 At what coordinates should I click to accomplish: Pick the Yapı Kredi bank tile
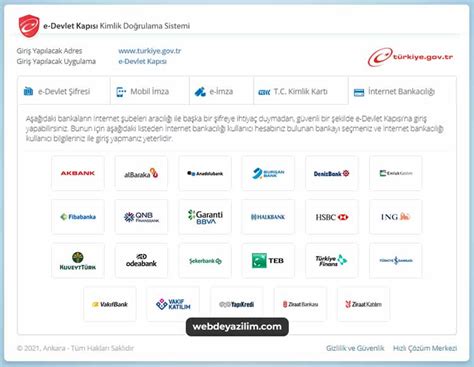pos(237,304)
